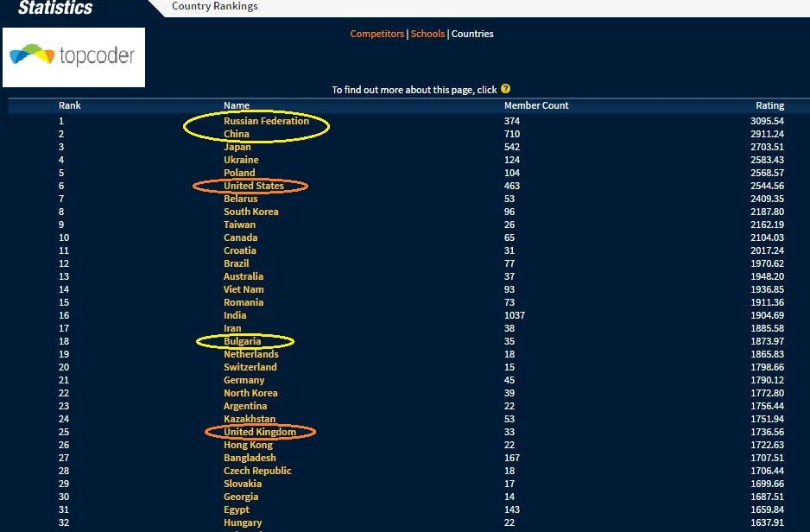Open the Switzerland country link
The height and width of the screenshot is (532, 810).
tap(250, 367)
